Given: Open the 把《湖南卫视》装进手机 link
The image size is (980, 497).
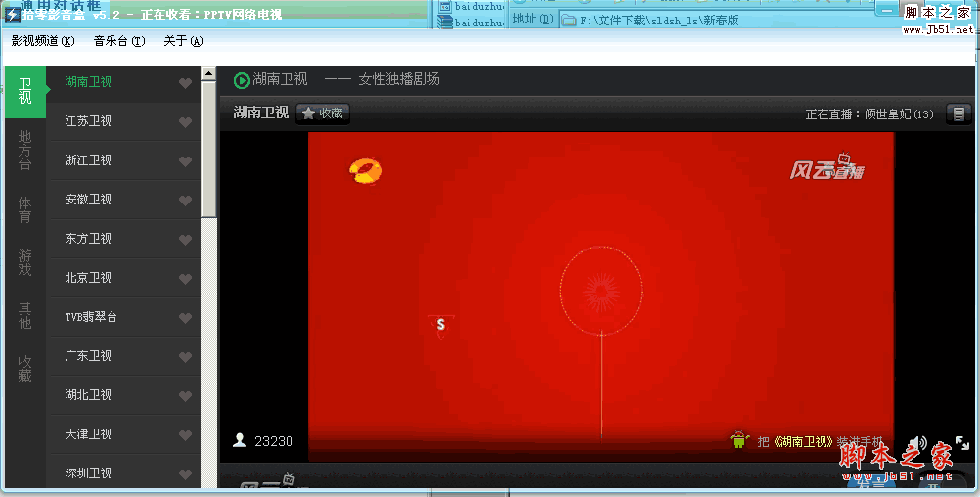Looking at the screenshot, I should [x=820, y=441].
